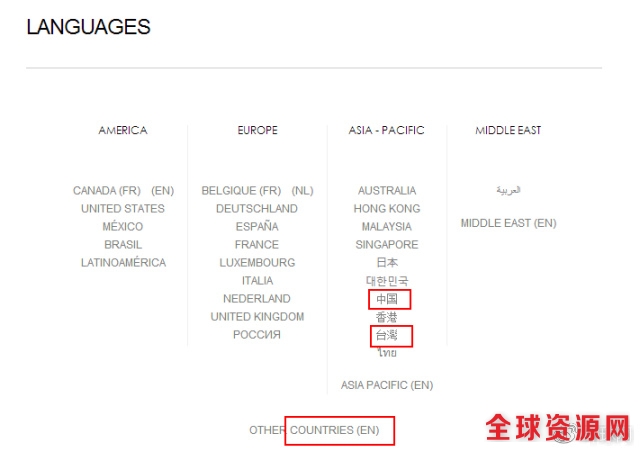This screenshot has height=452, width=640.
Task: Pick United Kingdom link
Action: tap(257, 316)
